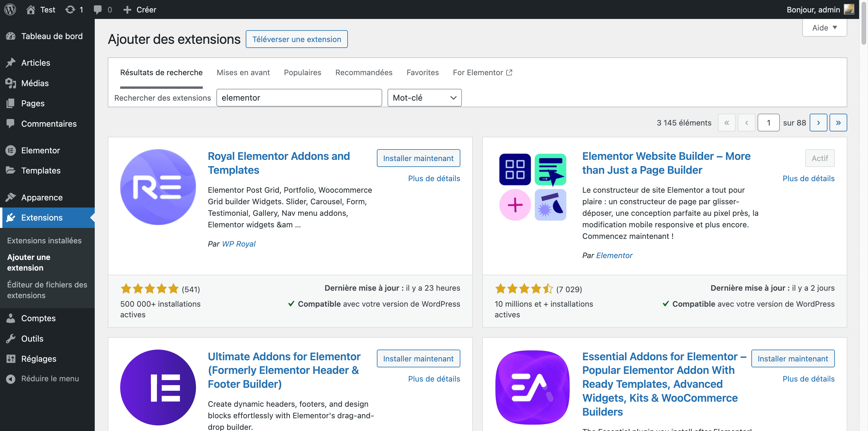The height and width of the screenshot is (431, 868).
Task: Open the comments bubble in admin bar
Action: coord(98,9)
